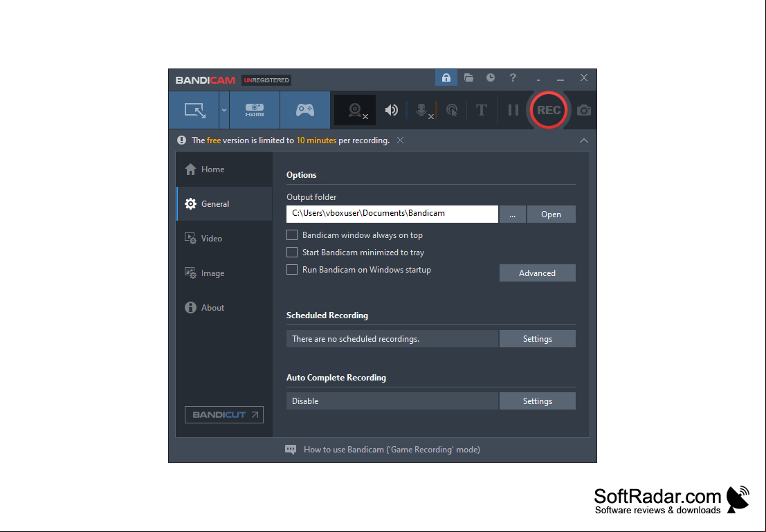Open How to use Bandicam help link
The image size is (766, 532).
392,450
